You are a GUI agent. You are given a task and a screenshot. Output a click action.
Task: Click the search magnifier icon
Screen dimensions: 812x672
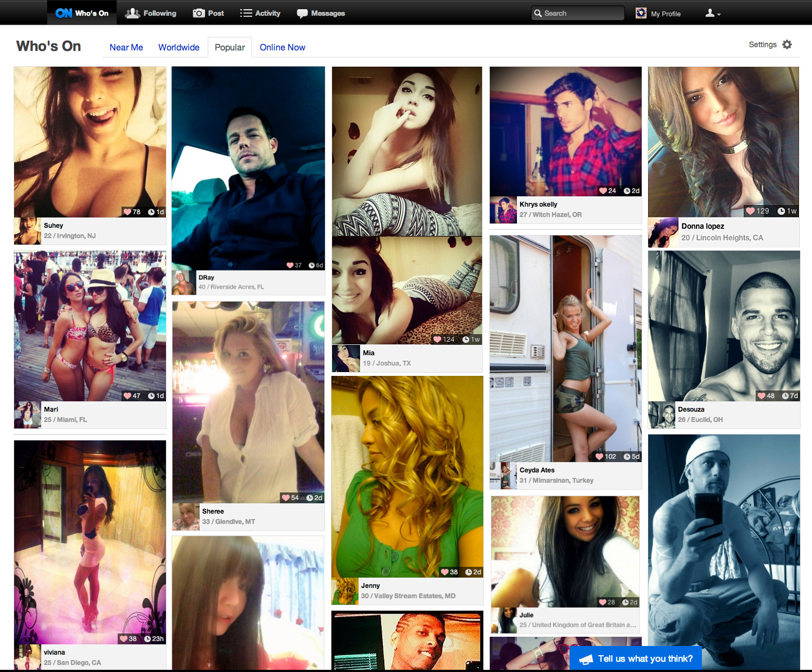[538, 13]
